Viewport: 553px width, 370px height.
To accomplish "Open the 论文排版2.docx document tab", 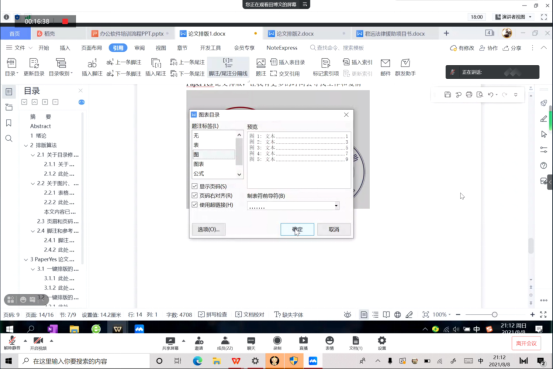I will point(295,34).
